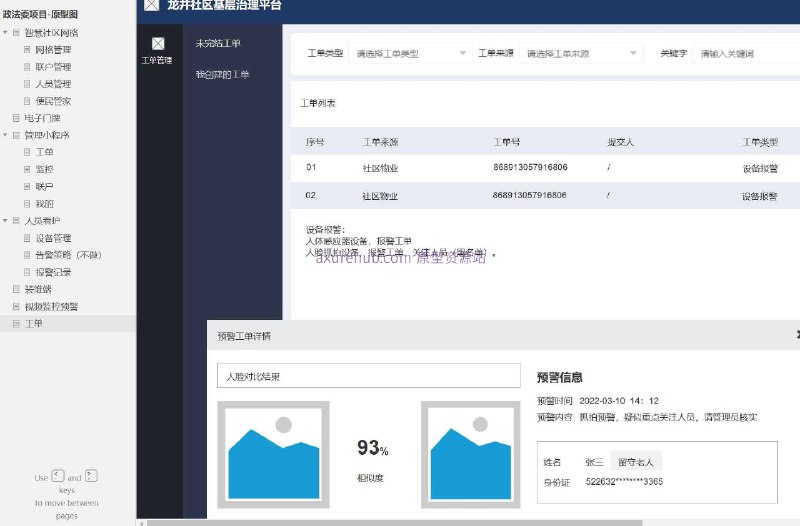
Task: Click the page icon beside 视频监控预警
Action: pos(16,307)
